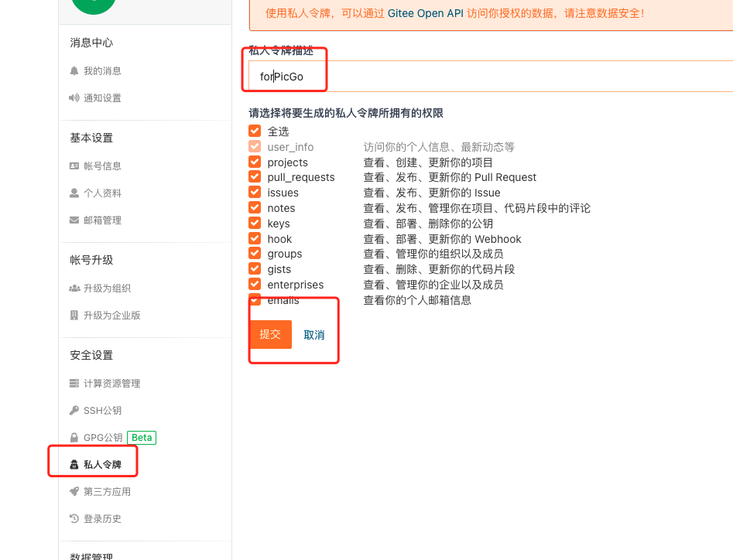This screenshot has width=733, height=560.
Task: Select 私人令牌 in security settings
Action: click(102, 465)
